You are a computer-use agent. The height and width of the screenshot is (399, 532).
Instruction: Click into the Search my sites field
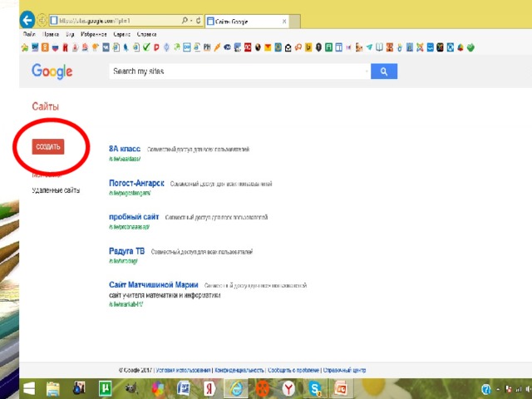(237, 71)
